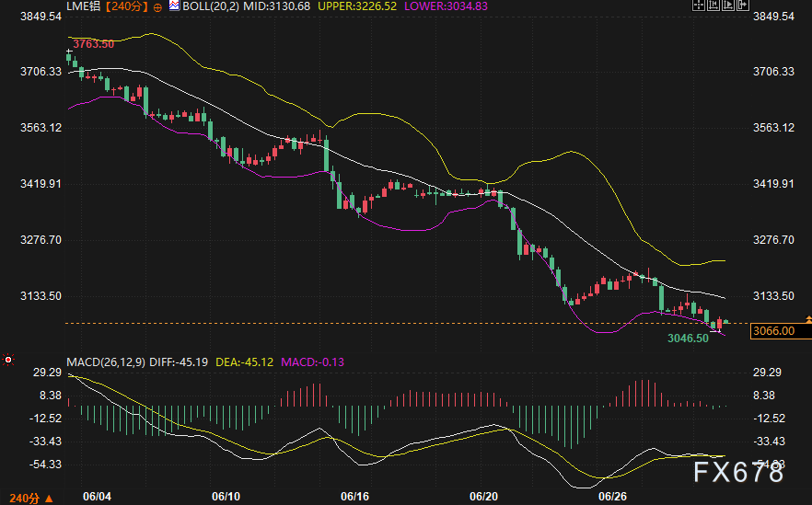Click the 3763.50 high price label
The width and height of the screenshot is (812, 505).
point(94,44)
